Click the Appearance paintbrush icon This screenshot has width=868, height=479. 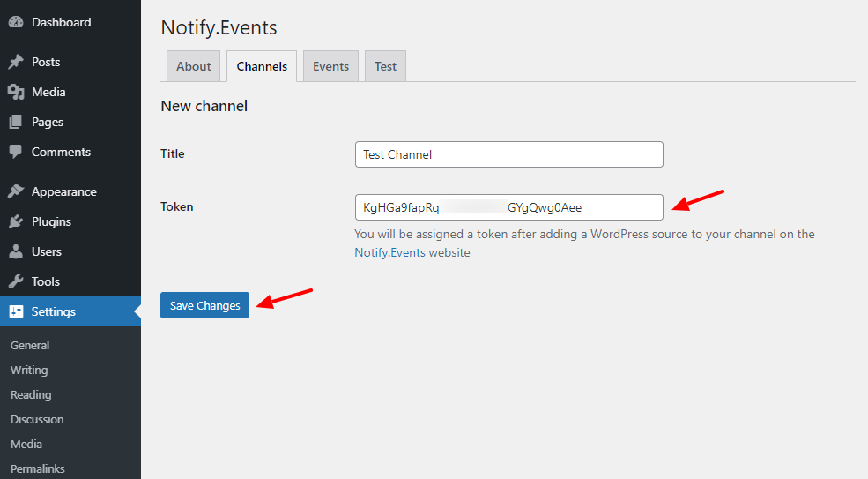[16, 191]
